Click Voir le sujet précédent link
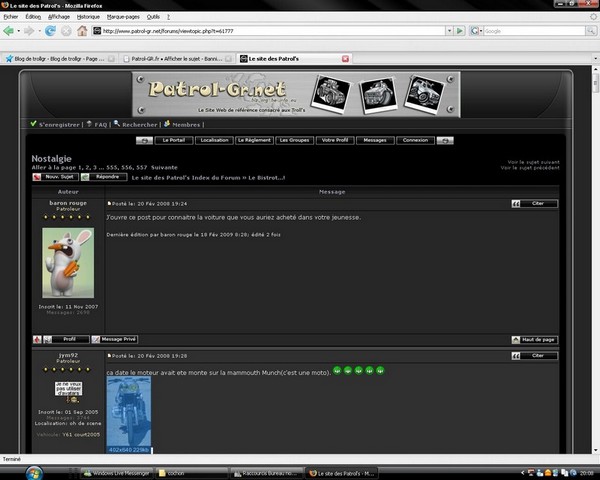This screenshot has height=480, width=600. pos(530,168)
